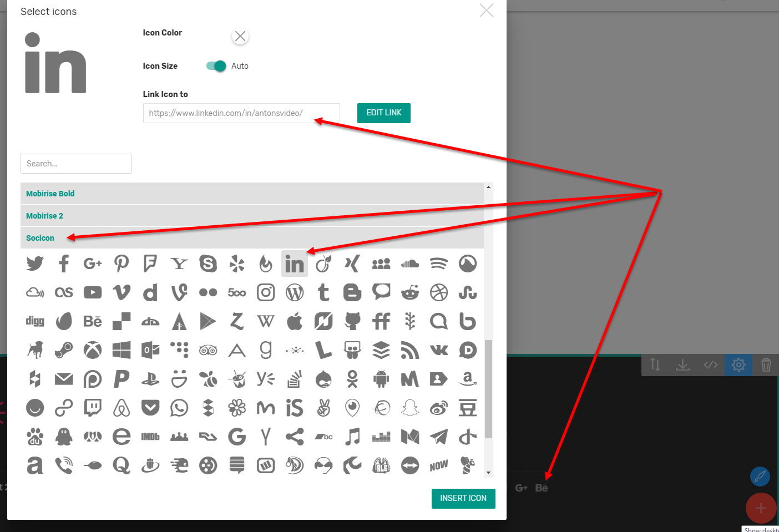Viewport: 779px width, 532px height.
Task: Click the red add block plus button
Action: click(x=761, y=508)
